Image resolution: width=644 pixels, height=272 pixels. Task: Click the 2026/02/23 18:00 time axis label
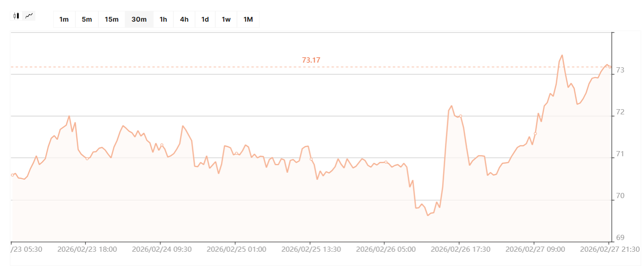[x=87, y=249]
